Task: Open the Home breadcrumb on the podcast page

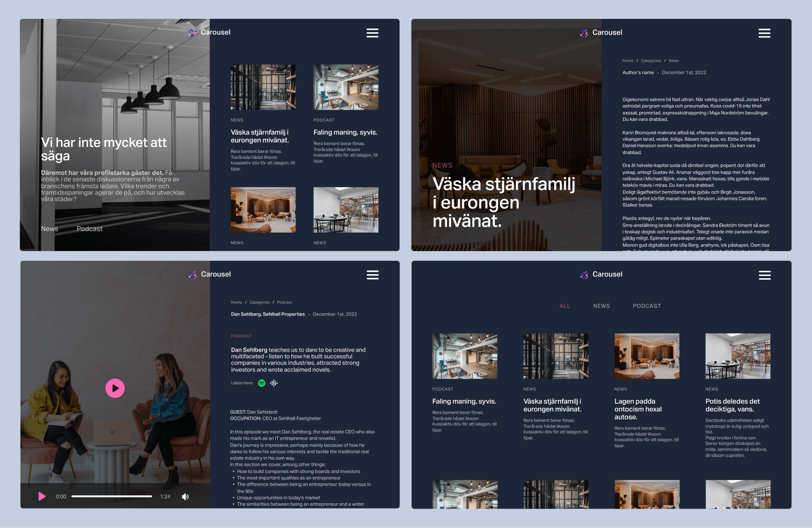Action: [236, 302]
